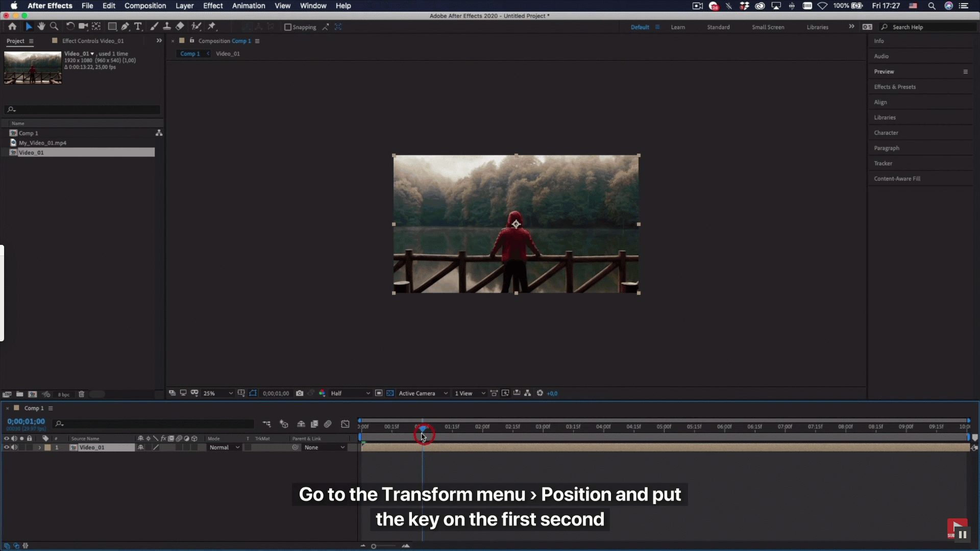Open the Effects & Presets panel
This screenshot has height=551, width=980.
tap(894, 87)
